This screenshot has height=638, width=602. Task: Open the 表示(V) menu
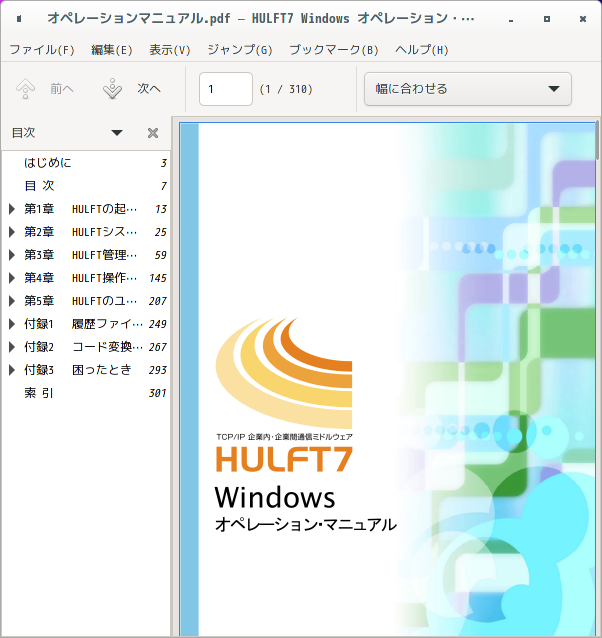coord(170,50)
